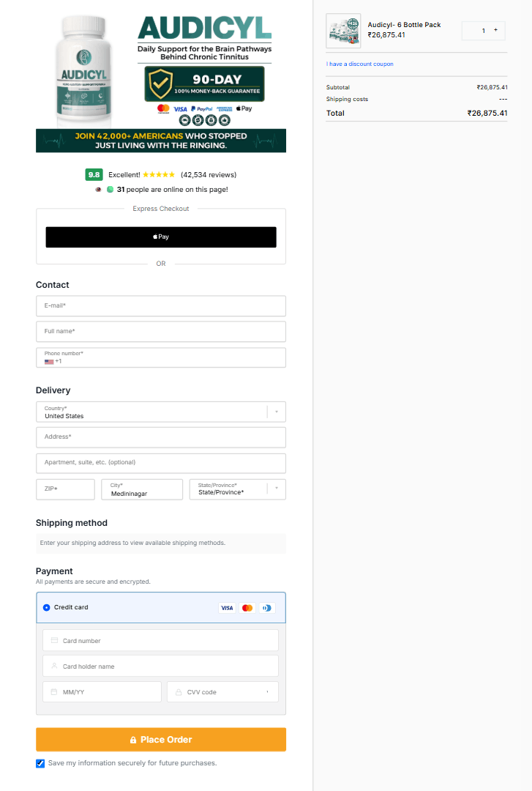532x791 pixels.
Task: Click the Apple Pay logo in the header banner
Action: pyautogui.click(x=244, y=108)
